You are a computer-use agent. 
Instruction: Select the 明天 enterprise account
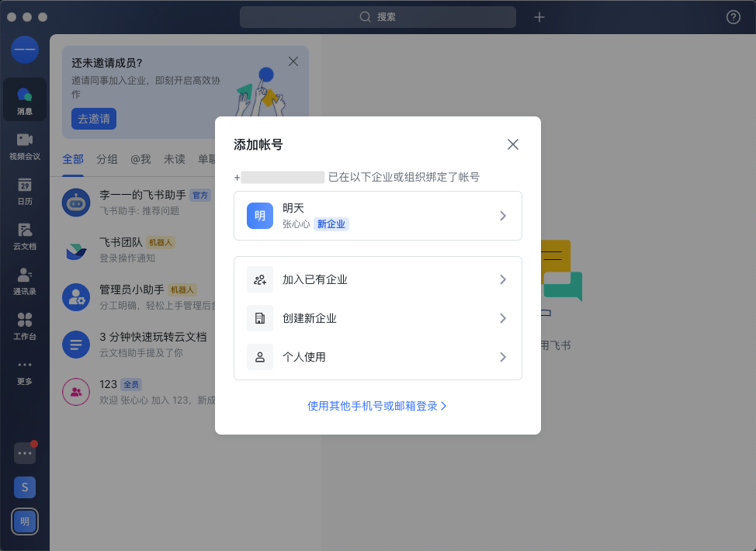378,216
